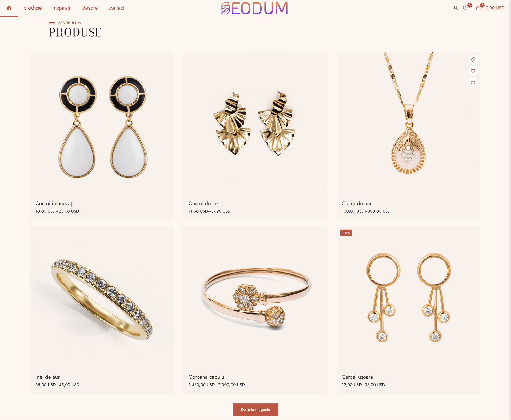Add Colier de aur to wishlist

click(473, 71)
